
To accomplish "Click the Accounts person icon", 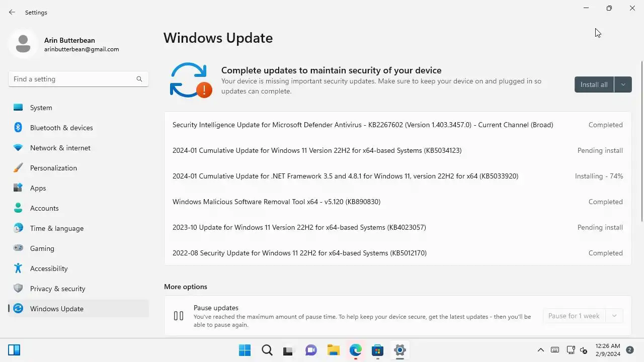I will [x=18, y=208].
